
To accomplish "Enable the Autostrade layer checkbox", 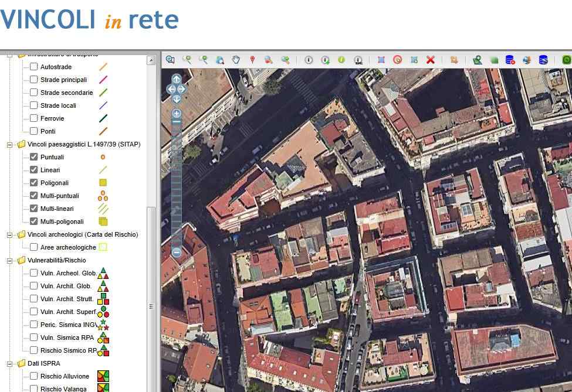I will tap(34, 67).
